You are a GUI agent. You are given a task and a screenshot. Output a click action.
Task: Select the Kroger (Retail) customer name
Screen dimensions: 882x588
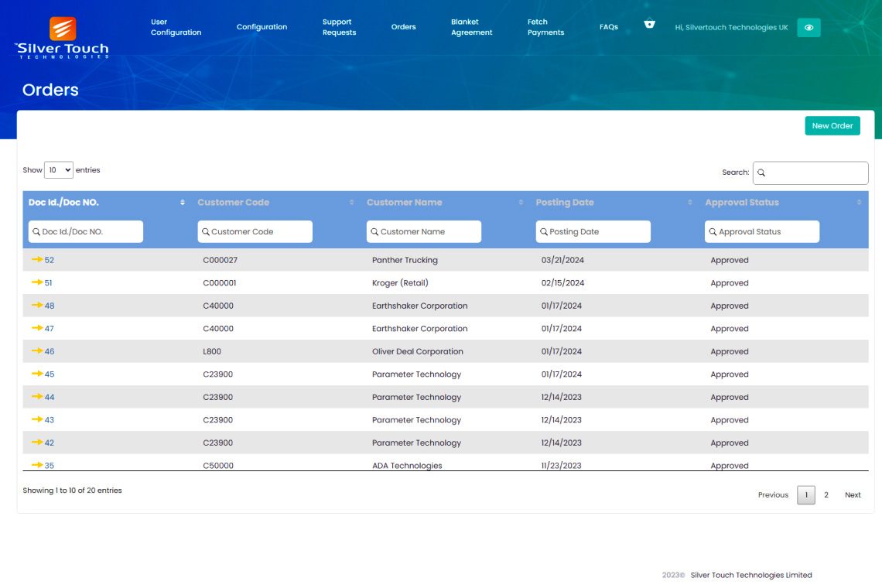coord(400,283)
